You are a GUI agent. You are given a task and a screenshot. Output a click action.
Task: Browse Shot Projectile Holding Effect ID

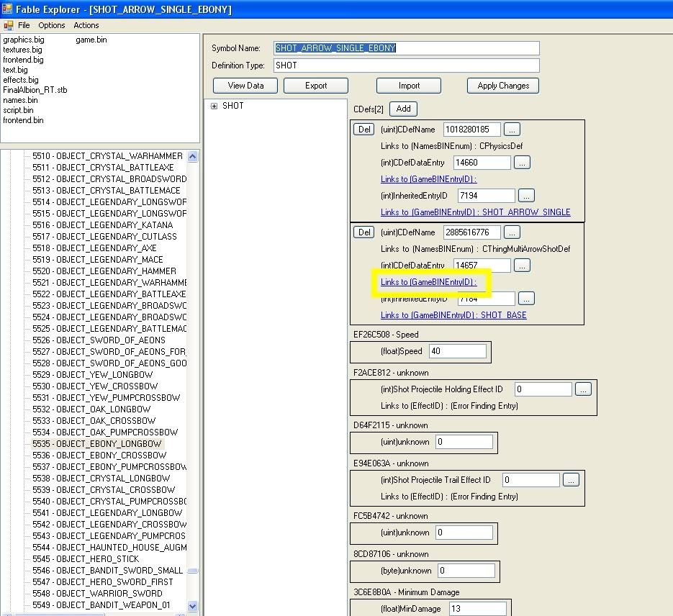583,389
